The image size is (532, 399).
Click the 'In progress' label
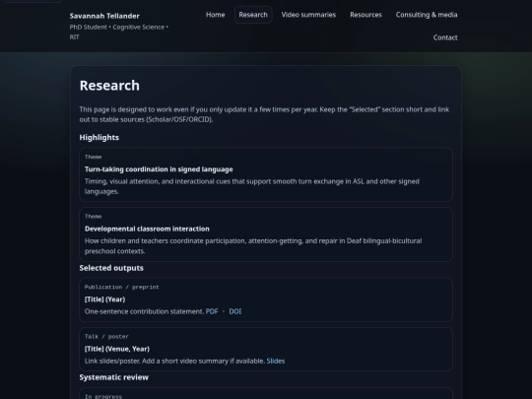[x=103, y=396]
